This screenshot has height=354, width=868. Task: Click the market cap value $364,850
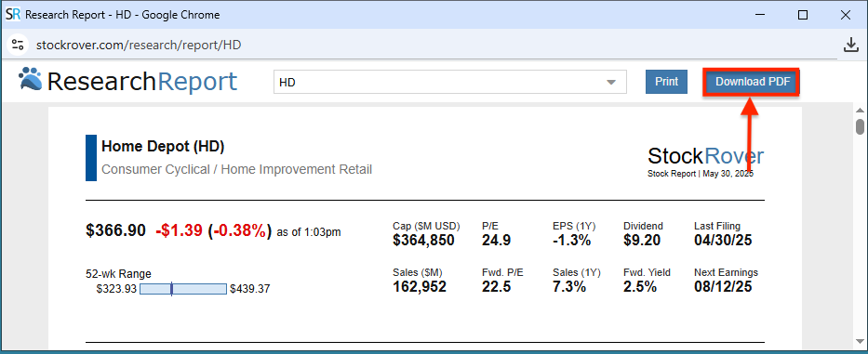pyautogui.click(x=423, y=240)
